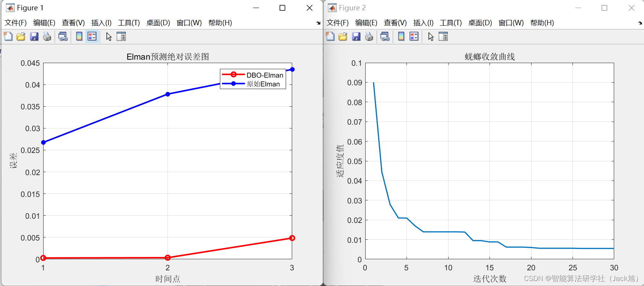Open file icon in Figure 2 toolbar
This screenshot has height=286, width=644.
343,37
